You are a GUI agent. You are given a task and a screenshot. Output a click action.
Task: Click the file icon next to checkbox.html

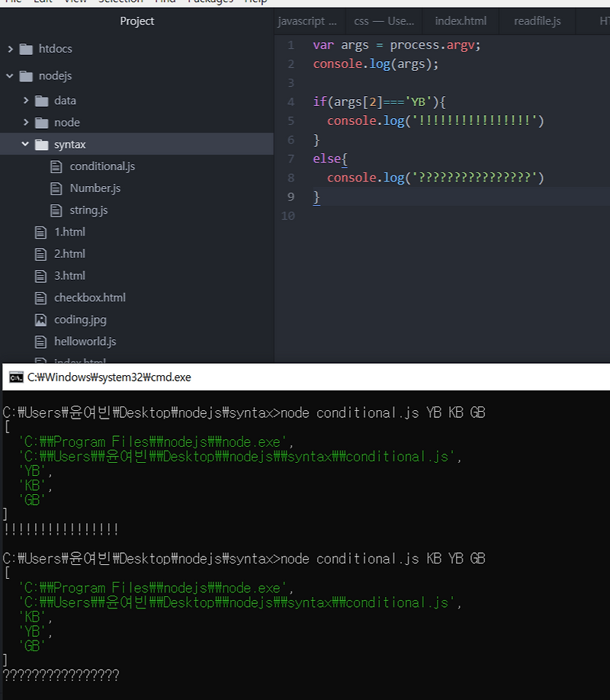tap(41, 297)
